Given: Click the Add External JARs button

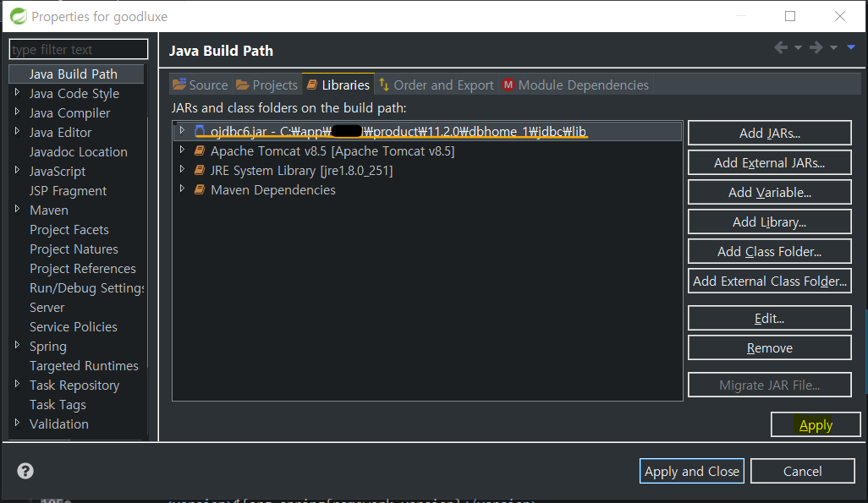Looking at the screenshot, I should click(x=770, y=162).
